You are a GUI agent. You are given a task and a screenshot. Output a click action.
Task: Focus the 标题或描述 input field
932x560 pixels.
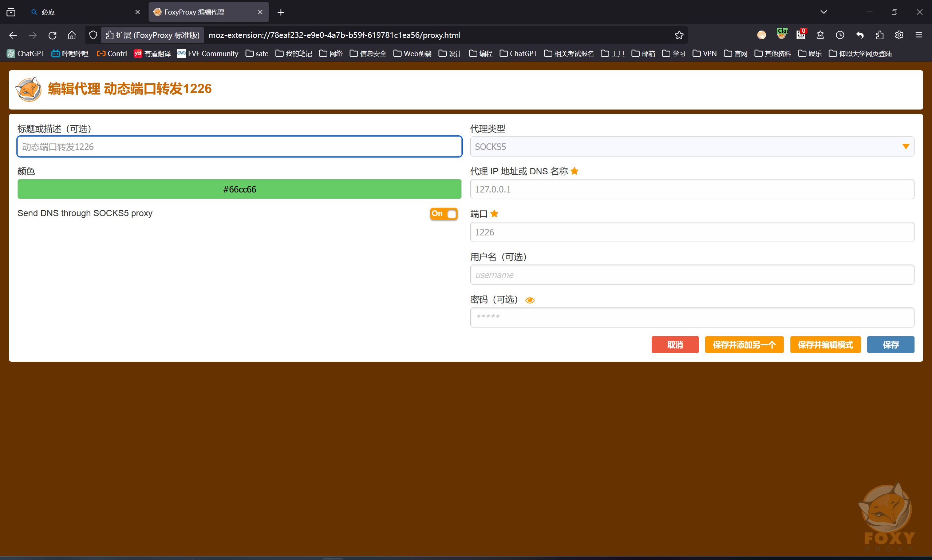[239, 146]
